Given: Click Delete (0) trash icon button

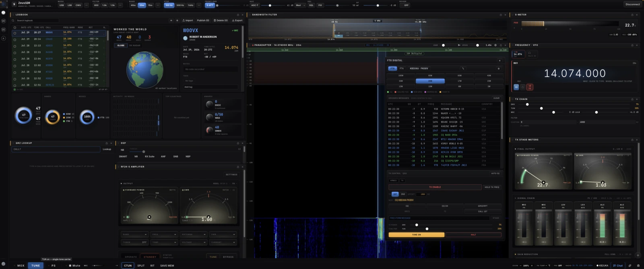Looking at the screenshot, I should click(221, 20).
